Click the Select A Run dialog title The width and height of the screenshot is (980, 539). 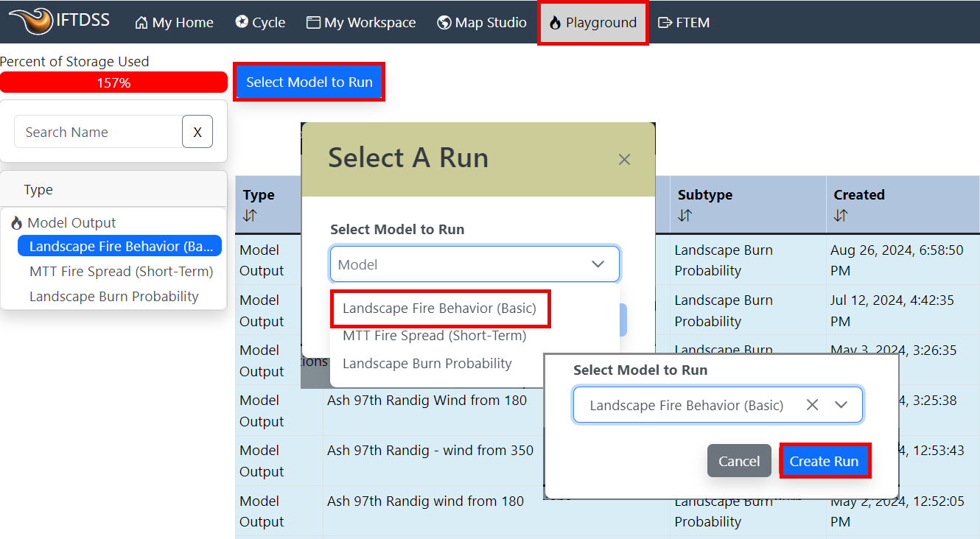pos(408,158)
